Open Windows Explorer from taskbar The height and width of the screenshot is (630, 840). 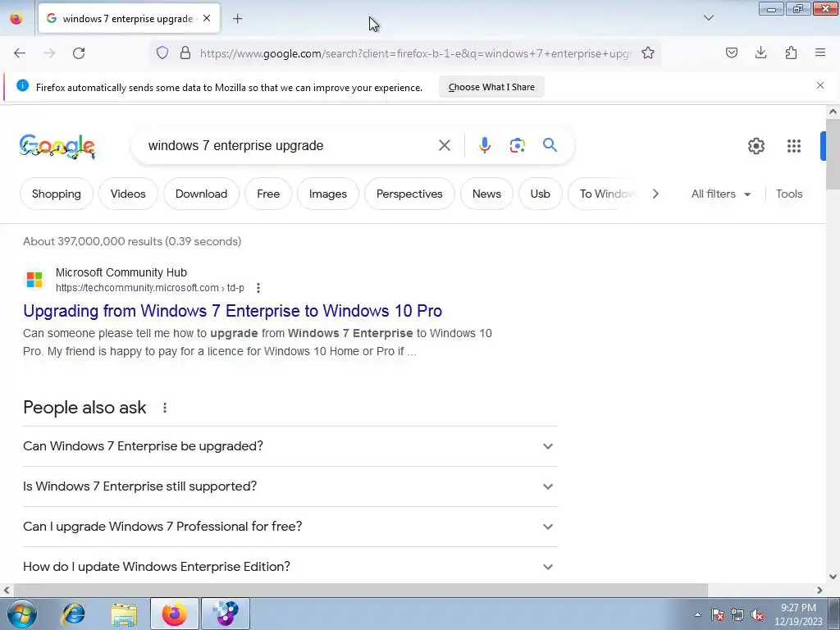(124, 614)
